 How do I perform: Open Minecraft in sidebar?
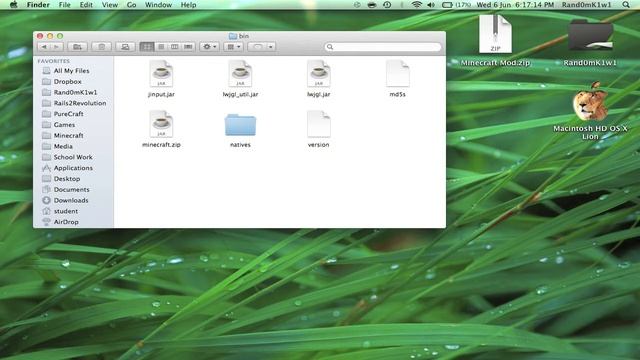pos(68,136)
